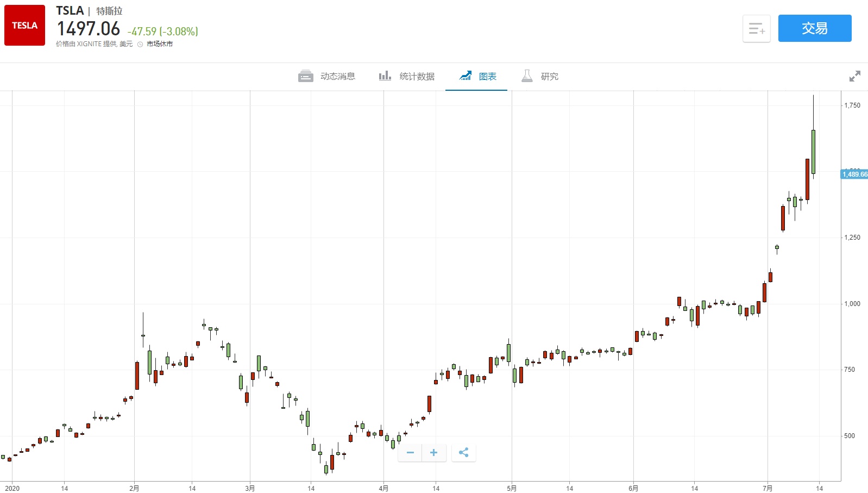Zoom out the chart with minus button
868x493 pixels.
[410, 453]
